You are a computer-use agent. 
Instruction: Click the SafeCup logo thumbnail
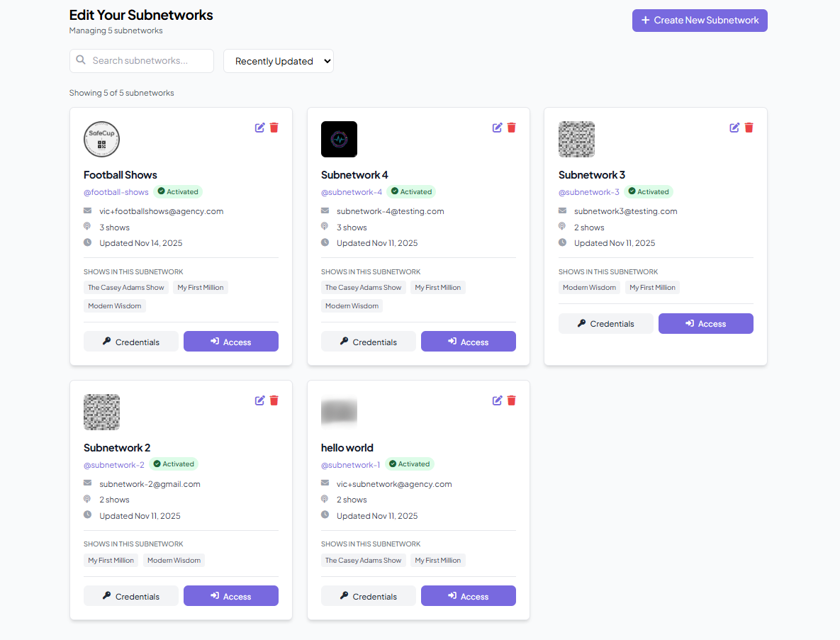tap(101, 139)
